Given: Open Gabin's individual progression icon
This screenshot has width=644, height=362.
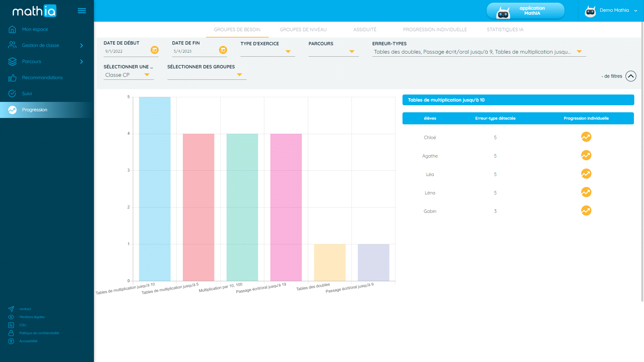Looking at the screenshot, I should tap(586, 211).
